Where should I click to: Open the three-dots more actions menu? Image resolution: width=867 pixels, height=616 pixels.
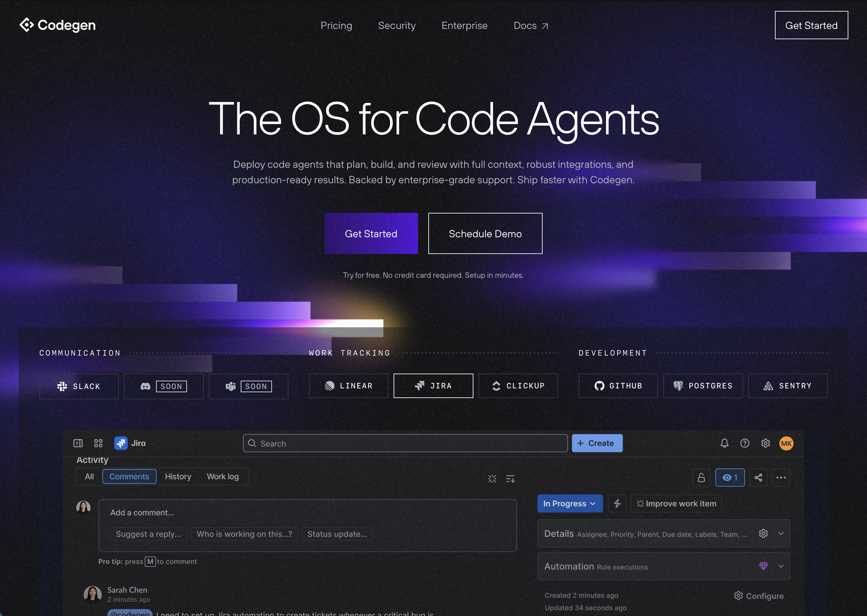click(x=781, y=477)
